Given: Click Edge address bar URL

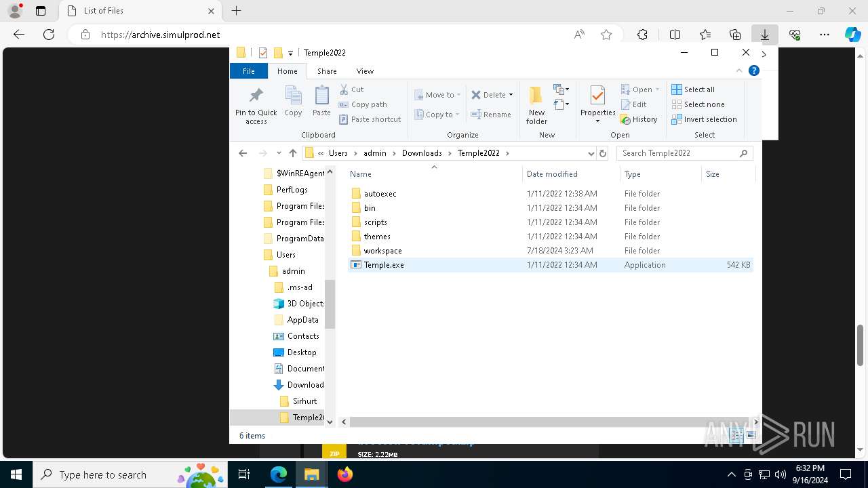Looking at the screenshot, I should pyautogui.click(x=161, y=35).
